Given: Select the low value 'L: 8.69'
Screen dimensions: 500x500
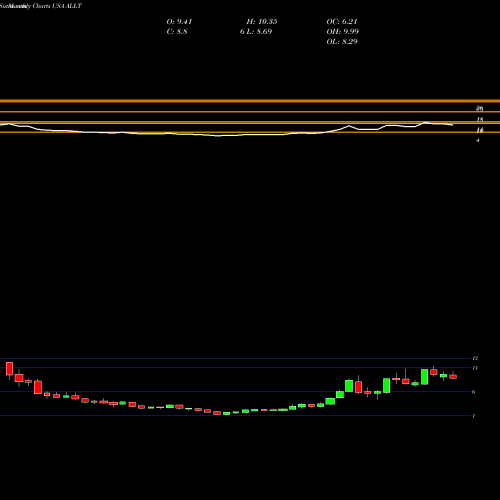Looking at the screenshot, I should point(260,32).
